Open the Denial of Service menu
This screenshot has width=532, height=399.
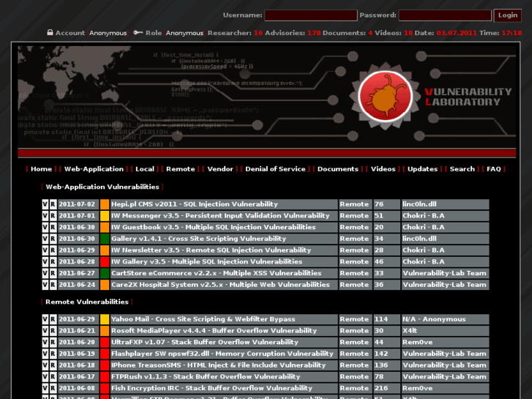point(275,169)
